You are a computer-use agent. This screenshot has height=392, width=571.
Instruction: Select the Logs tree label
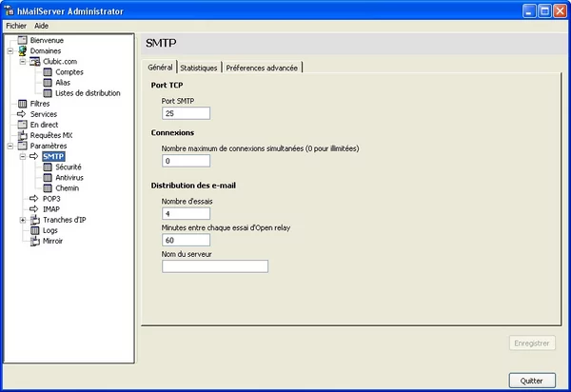coord(49,230)
